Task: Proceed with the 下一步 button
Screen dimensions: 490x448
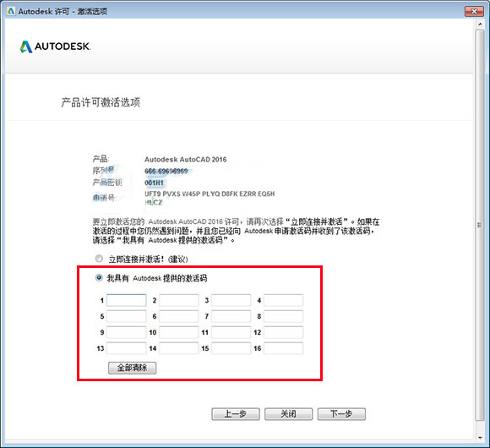Action: click(341, 414)
